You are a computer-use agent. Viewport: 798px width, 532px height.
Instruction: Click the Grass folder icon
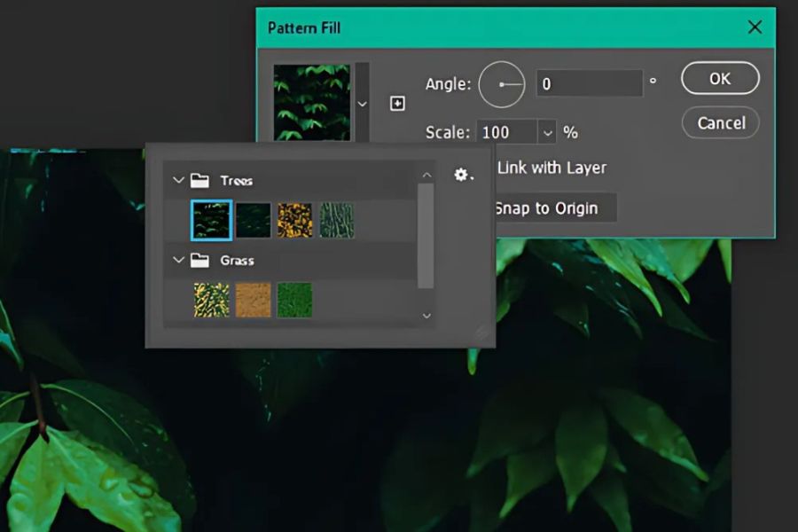[x=200, y=261]
